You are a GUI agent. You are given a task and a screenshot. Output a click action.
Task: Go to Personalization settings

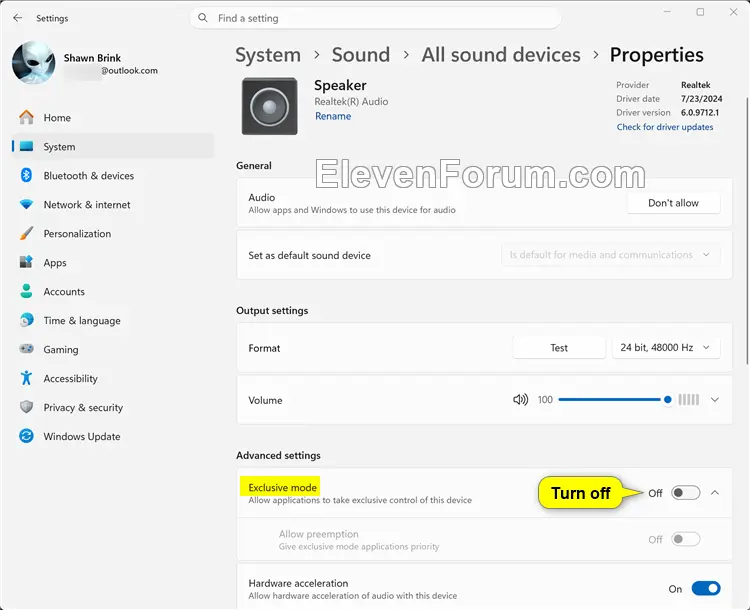pyautogui.click(x=113, y=233)
